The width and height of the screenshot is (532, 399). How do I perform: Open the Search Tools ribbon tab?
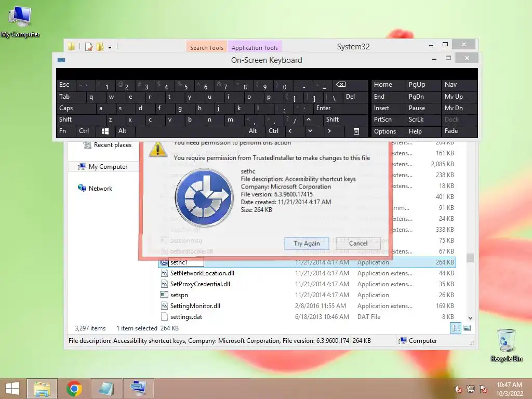tap(207, 47)
